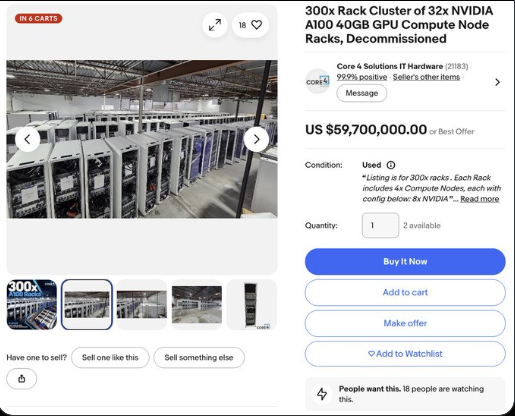Click the heart icon with 18 likes
515x416 pixels.
(250, 25)
